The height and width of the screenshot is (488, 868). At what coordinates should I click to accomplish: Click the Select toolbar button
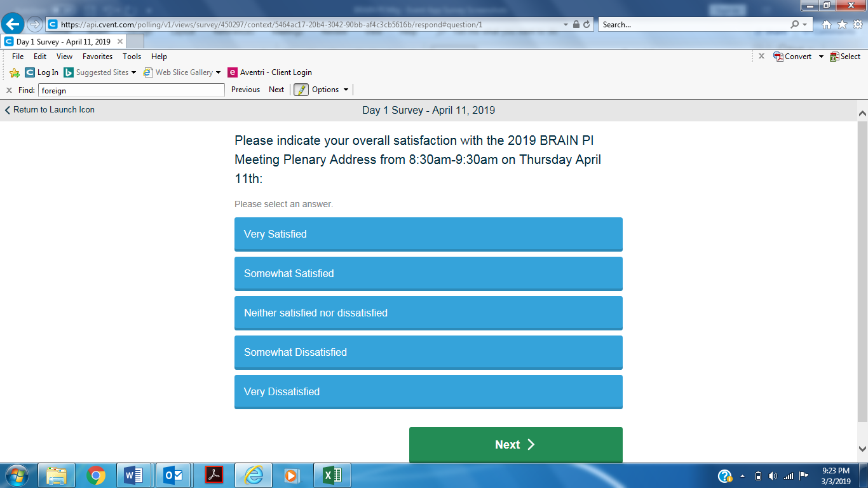point(845,57)
